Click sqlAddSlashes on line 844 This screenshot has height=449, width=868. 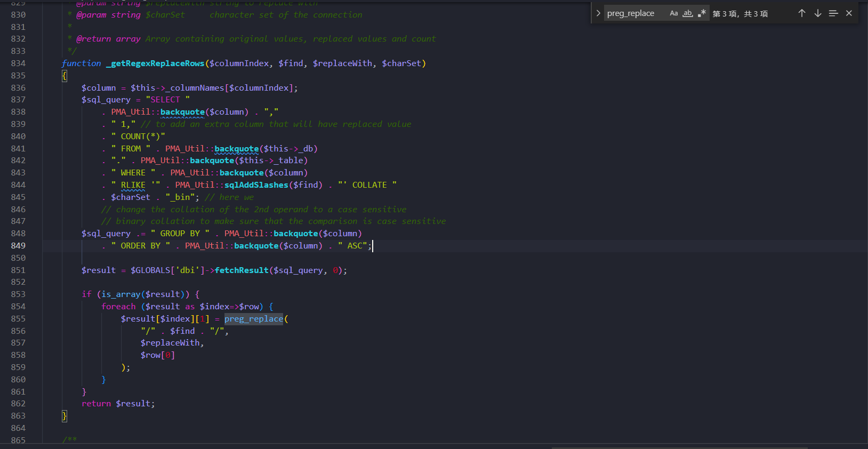[x=256, y=185]
